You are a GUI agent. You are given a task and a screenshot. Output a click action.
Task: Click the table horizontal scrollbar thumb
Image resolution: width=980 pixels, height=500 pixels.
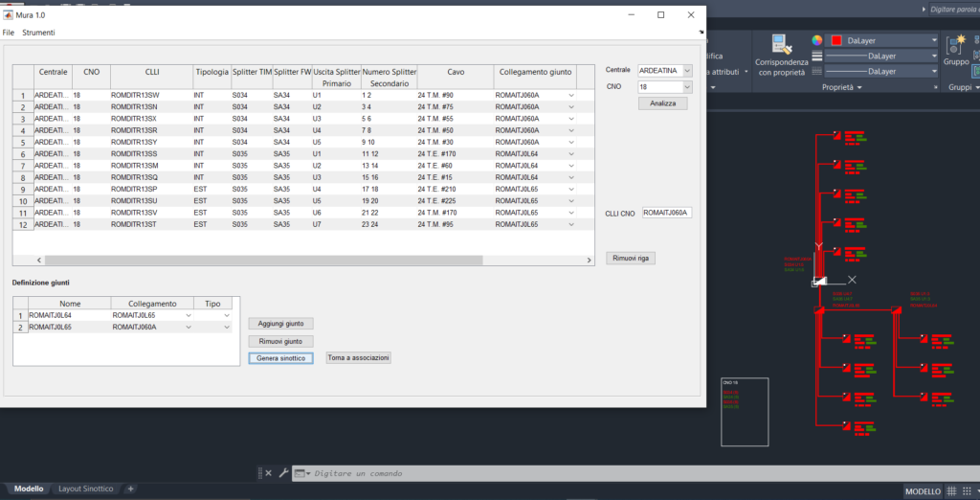[x=264, y=260]
